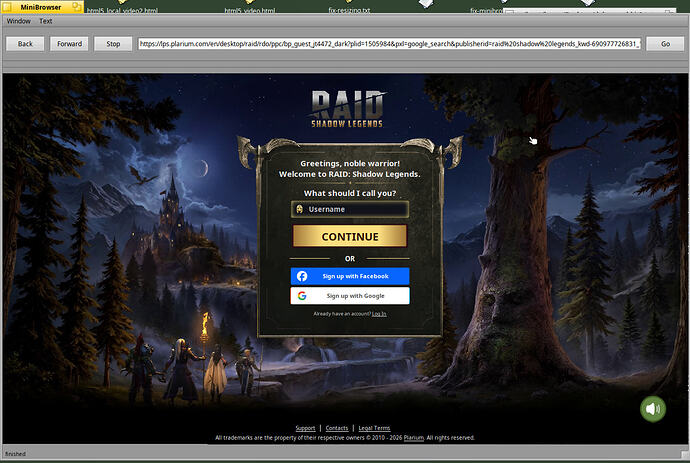Follow the Plarium link in the copyright line
This screenshot has width=690, height=463.
[414, 438]
